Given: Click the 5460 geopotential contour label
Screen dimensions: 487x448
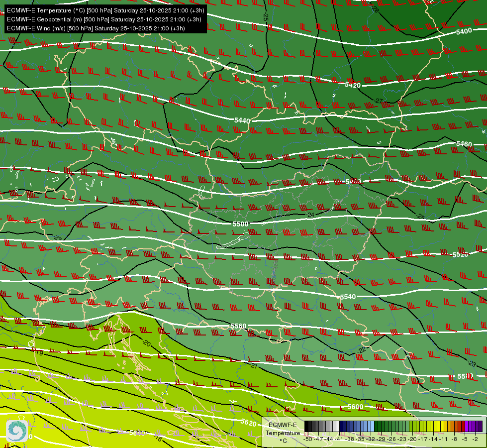Looking at the screenshot, I should pos(464,144).
